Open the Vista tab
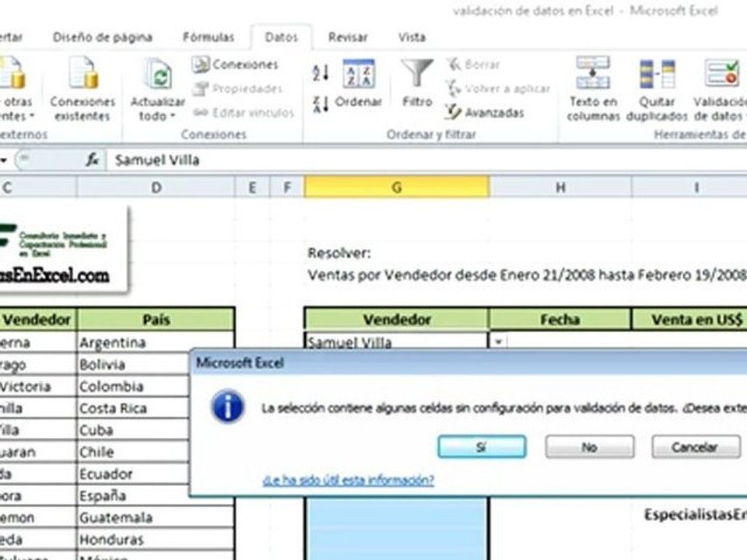Viewport: 747px width, 560px height. pyautogui.click(x=412, y=37)
